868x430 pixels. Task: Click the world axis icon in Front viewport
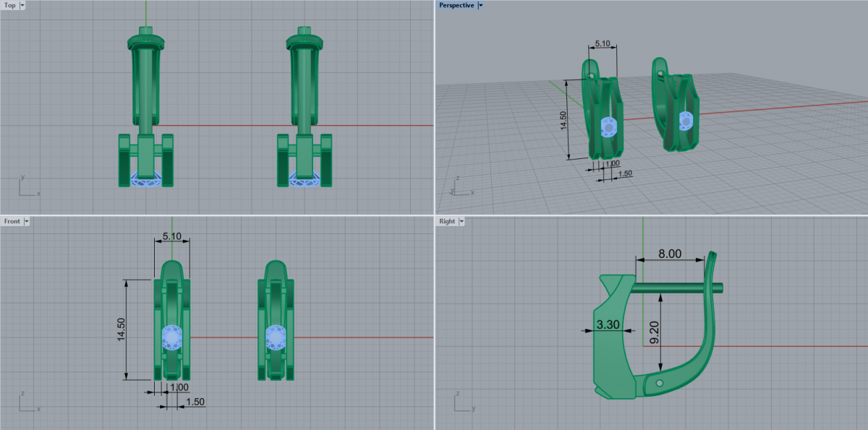point(27,403)
